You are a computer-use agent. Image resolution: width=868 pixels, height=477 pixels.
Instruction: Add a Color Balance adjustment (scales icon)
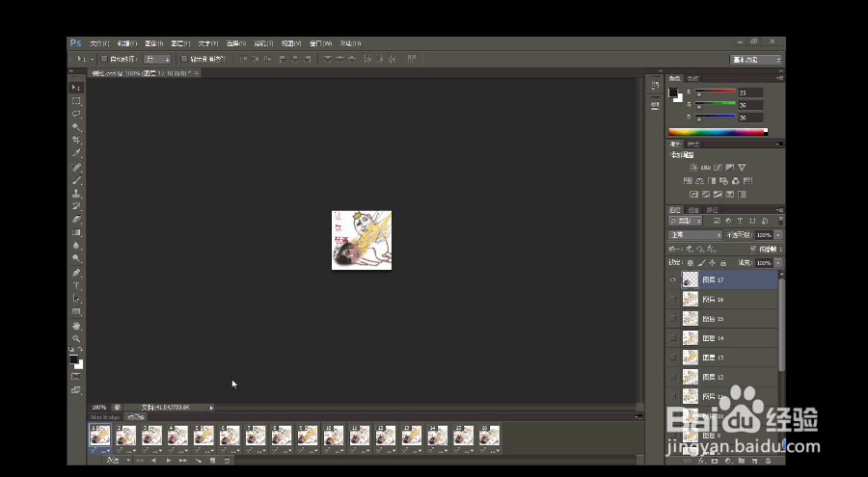click(700, 181)
